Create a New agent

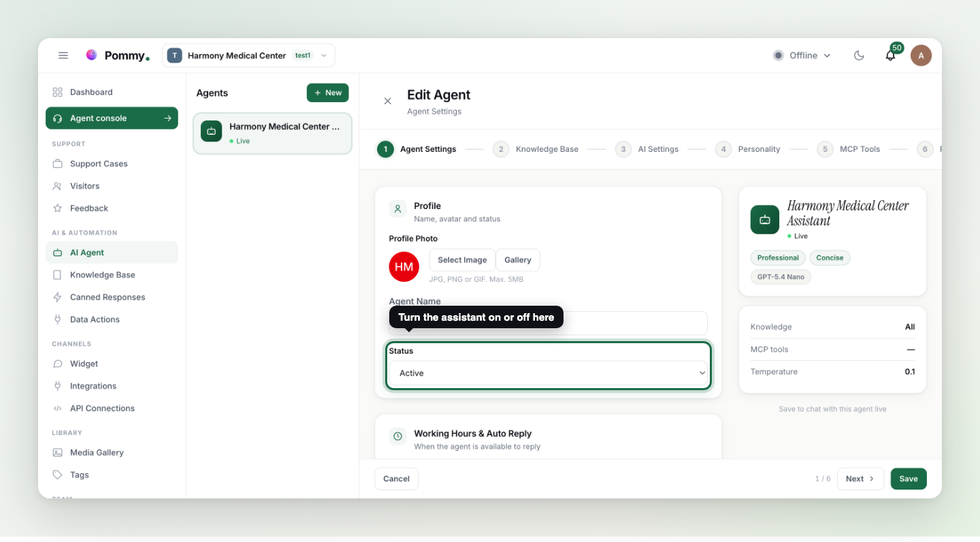click(x=327, y=93)
